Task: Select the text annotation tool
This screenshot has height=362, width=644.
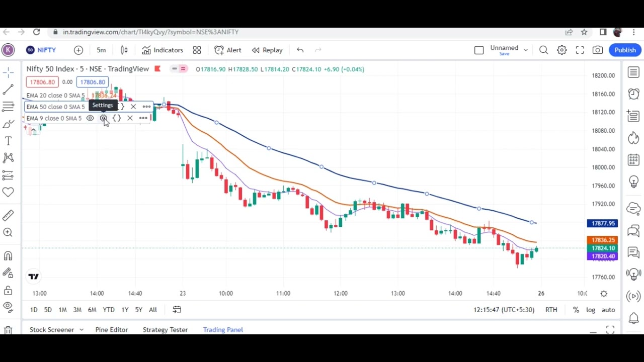Action: tap(8, 141)
